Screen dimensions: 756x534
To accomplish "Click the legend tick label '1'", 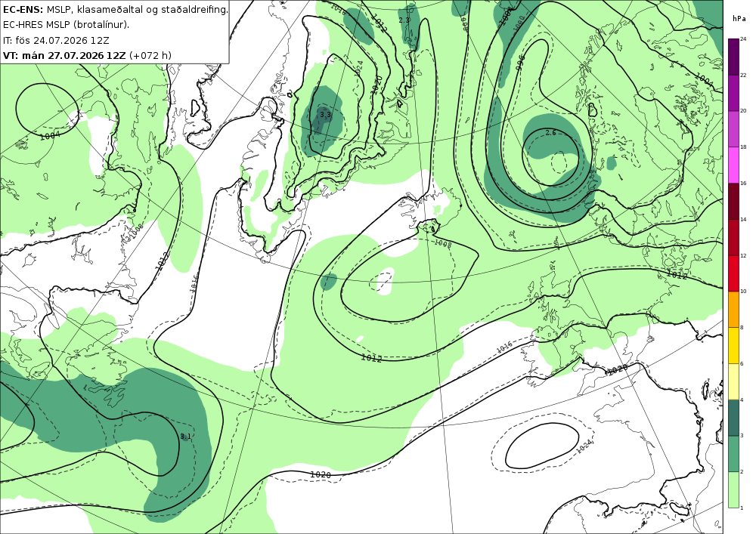I will pyautogui.click(x=742, y=508).
